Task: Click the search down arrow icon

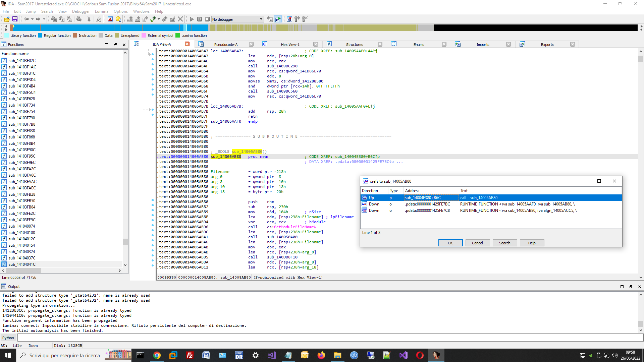Action: (x=89, y=19)
